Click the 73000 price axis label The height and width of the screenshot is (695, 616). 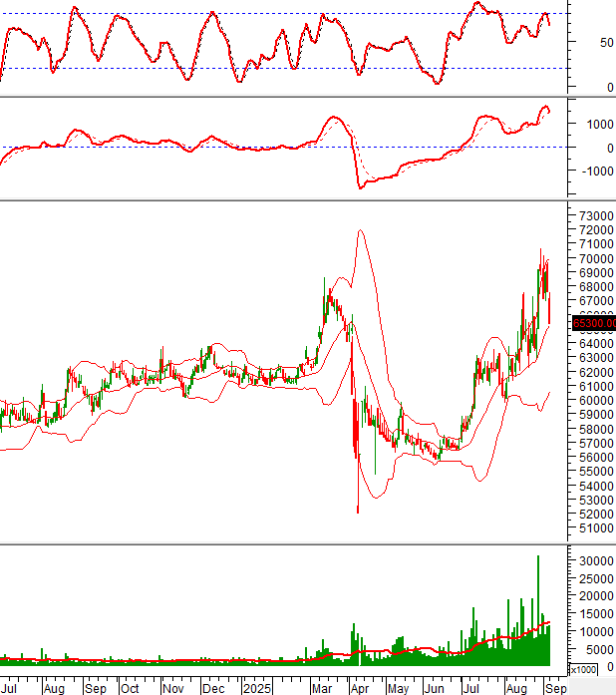pos(595,215)
